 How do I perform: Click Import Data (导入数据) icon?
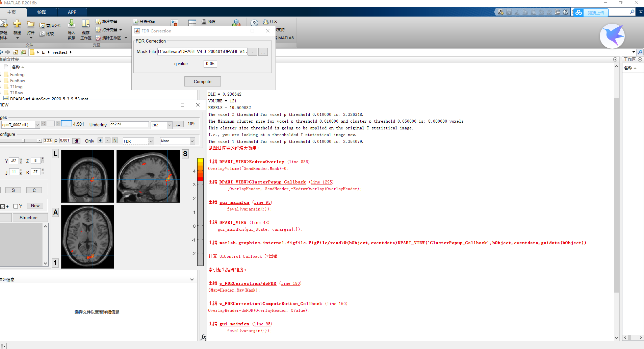[72, 24]
